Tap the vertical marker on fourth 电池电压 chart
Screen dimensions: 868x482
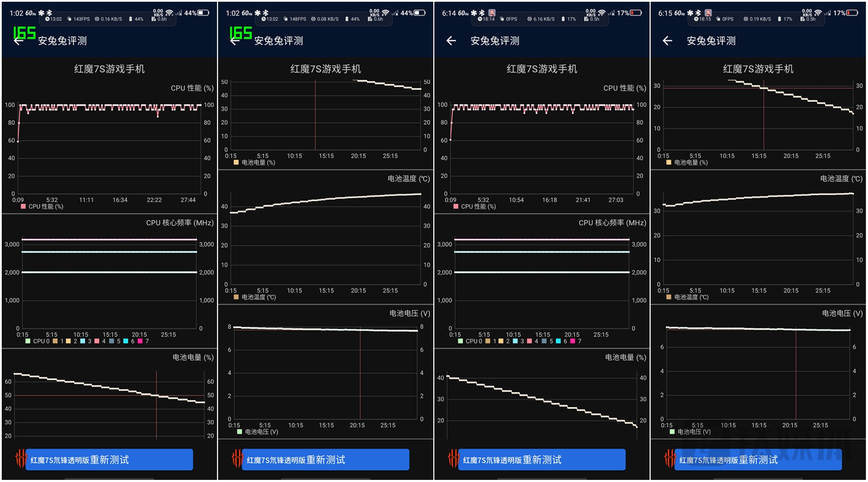tap(796, 374)
